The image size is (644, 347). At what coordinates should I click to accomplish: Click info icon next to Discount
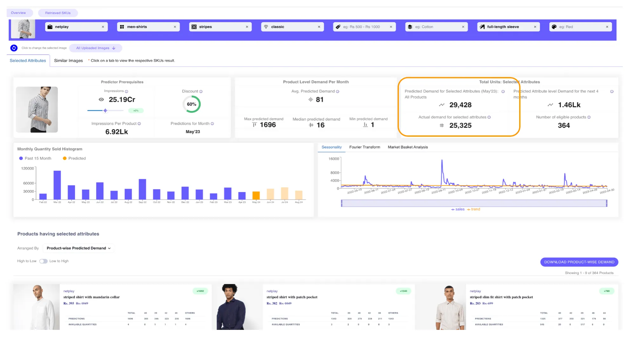point(201,91)
